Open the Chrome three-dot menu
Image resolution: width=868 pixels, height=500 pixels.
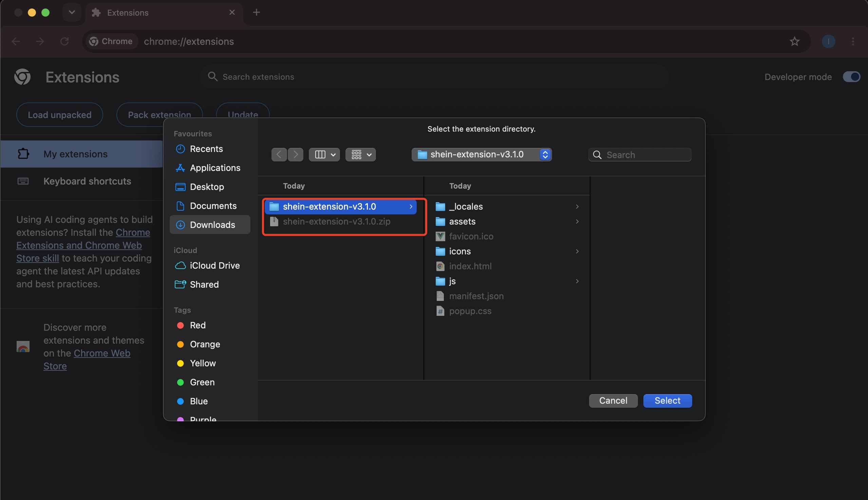tap(853, 41)
